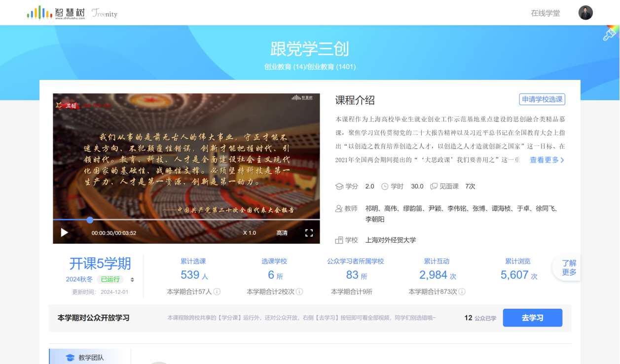Screen dimensions: 620x364
Task: Click 申请学校选课 button
Action: (x=542, y=99)
